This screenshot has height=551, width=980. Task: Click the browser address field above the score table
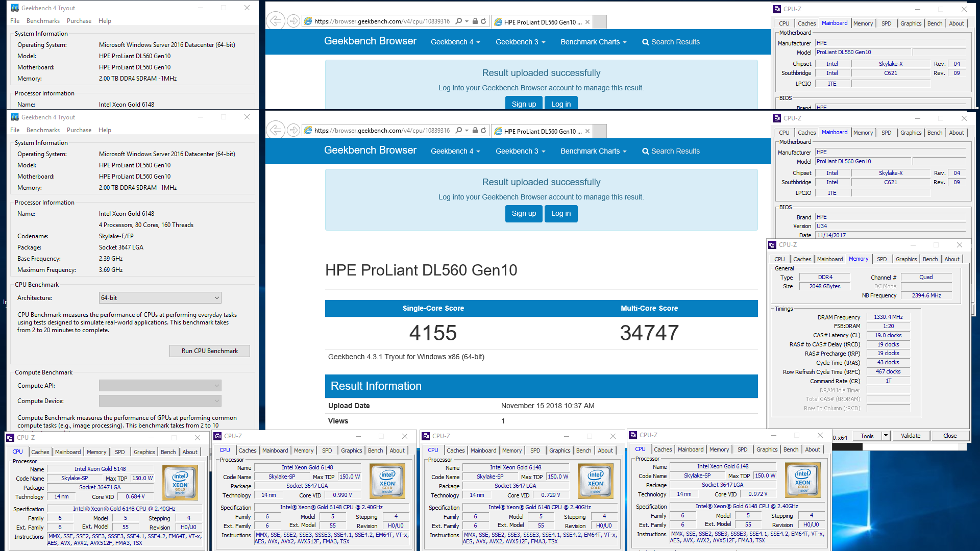click(x=382, y=131)
